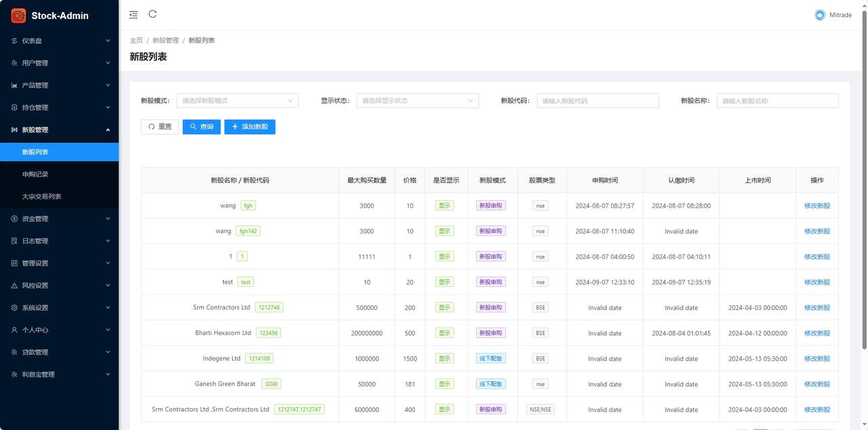
Task: Click the page refresh icon in top bar
Action: 153,14
